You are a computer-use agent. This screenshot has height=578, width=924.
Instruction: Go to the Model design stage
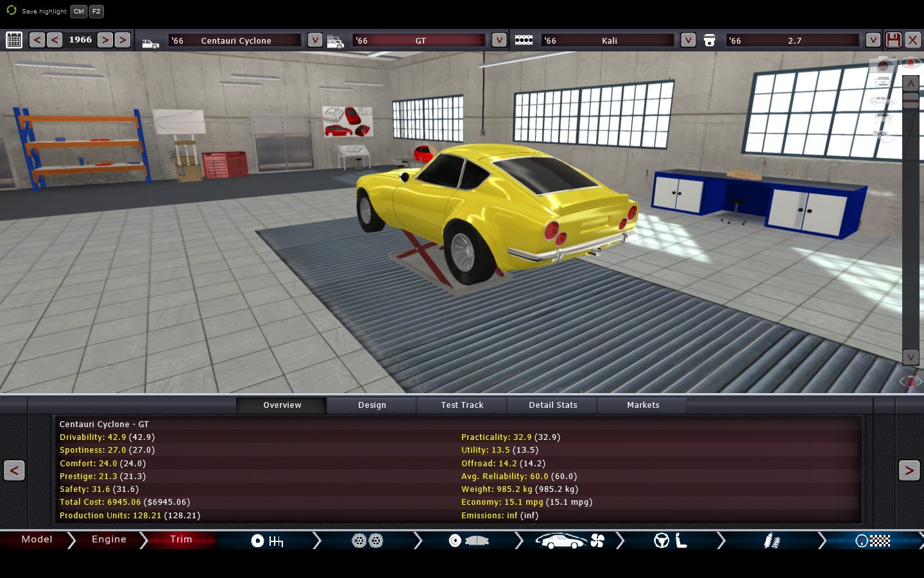[x=37, y=539]
